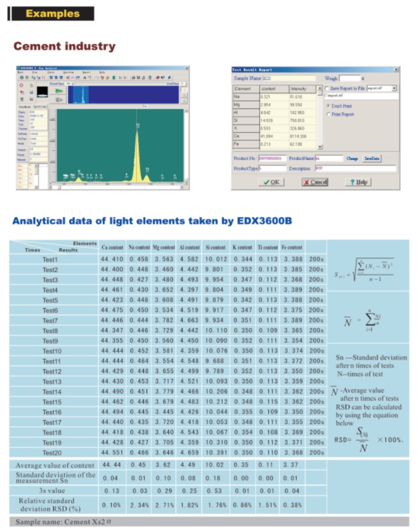Click Ca RSD value 0.10%

tap(111, 505)
